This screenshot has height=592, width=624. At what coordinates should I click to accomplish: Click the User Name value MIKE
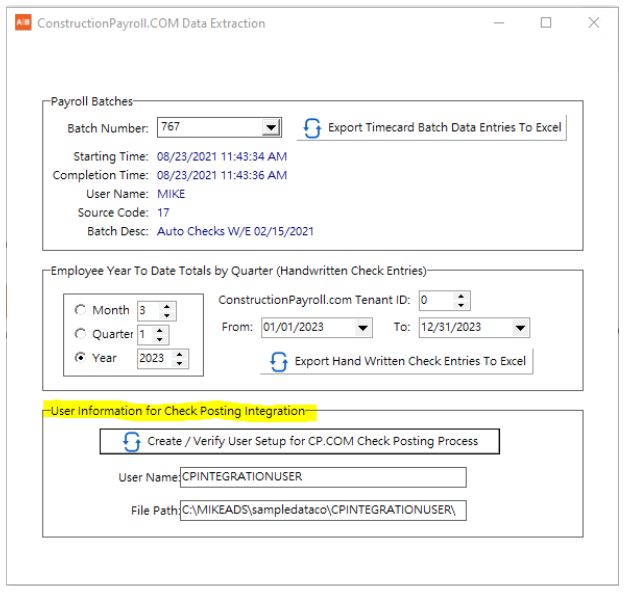pyautogui.click(x=171, y=194)
